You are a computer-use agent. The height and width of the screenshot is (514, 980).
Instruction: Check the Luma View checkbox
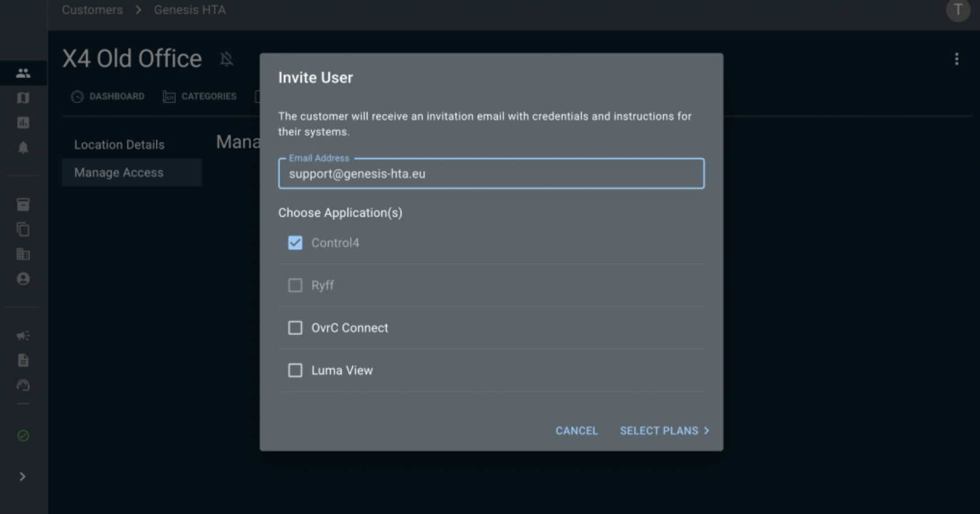click(295, 370)
